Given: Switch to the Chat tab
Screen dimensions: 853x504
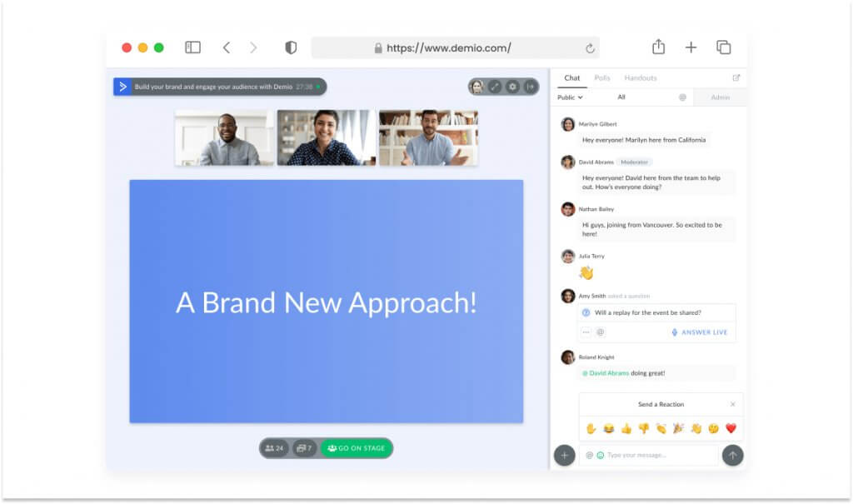Looking at the screenshot, I should [571, 77].
